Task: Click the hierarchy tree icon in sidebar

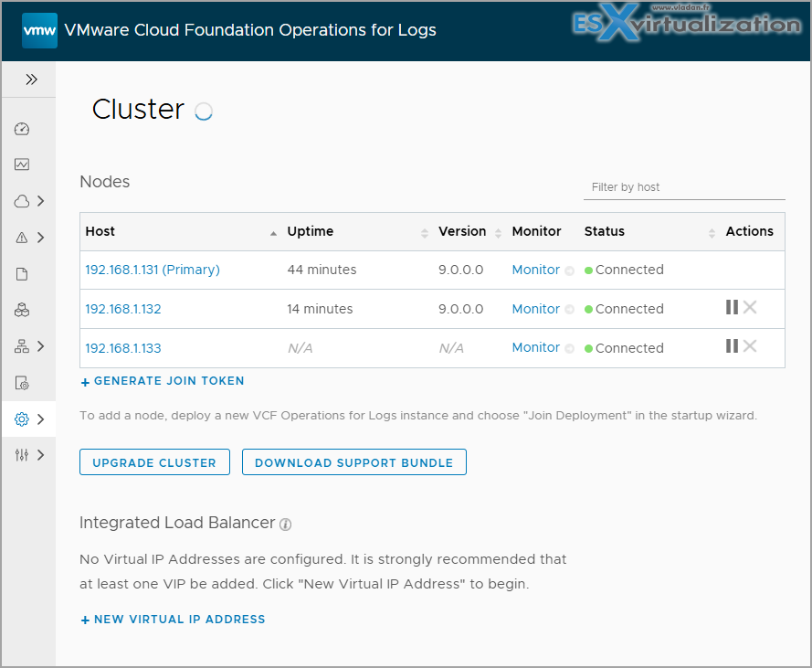Action: [22, 346]
